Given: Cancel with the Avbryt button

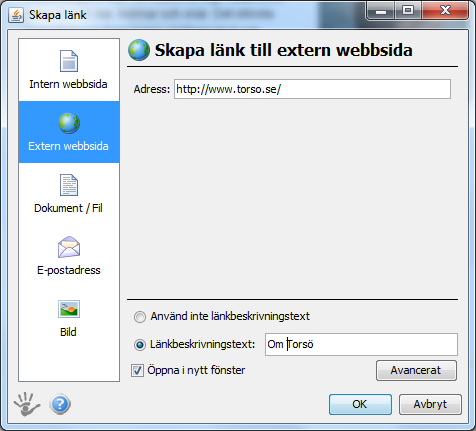Looking at the screenshot, I should tap(430, 404).
